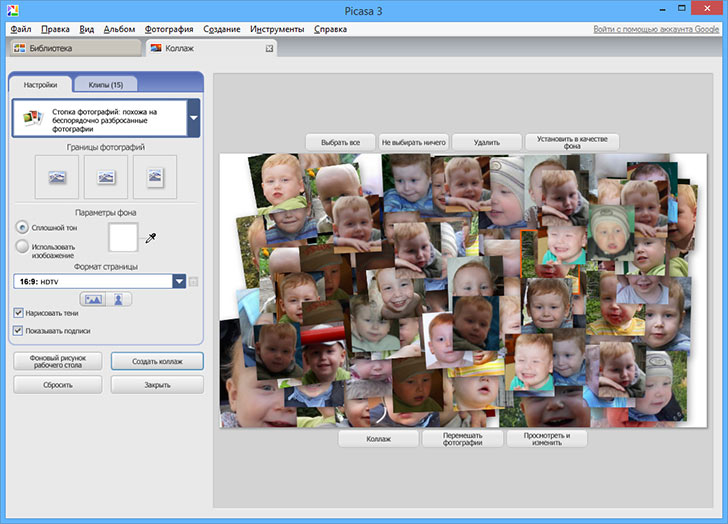Open the Файл menu

(x=21, y=29)
